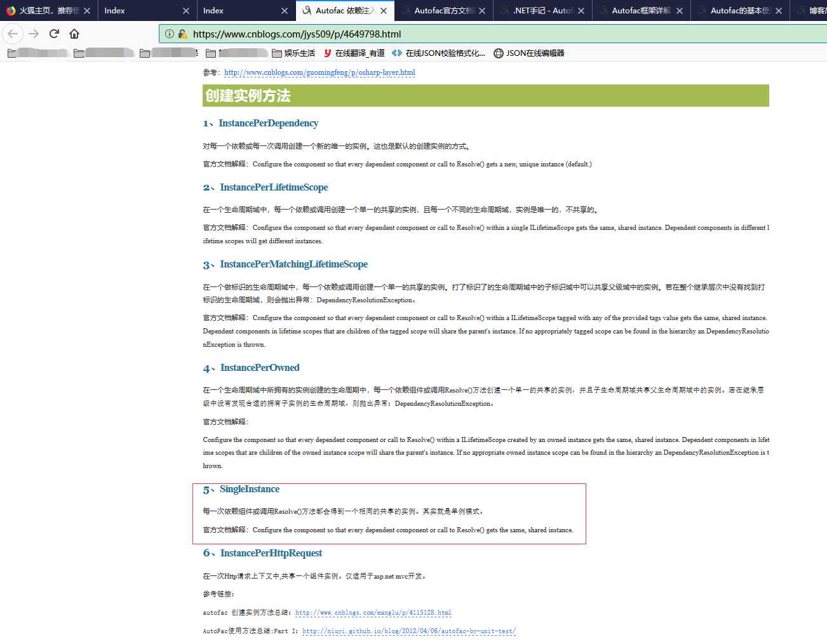Switch to the Autofac官方文档 tab

pyautogui.click(x=444, y=11)
